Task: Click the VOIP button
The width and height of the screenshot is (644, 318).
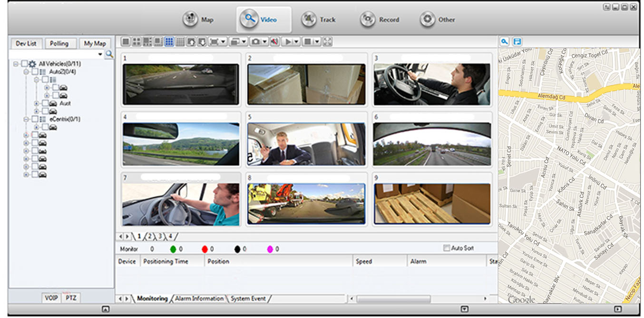Action: click(x=51, y=298)
